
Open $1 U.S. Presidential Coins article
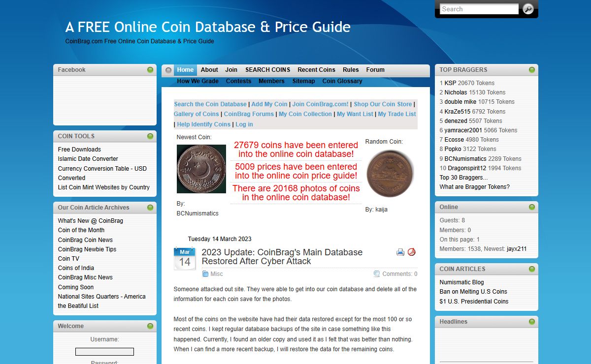click(474, 302)
